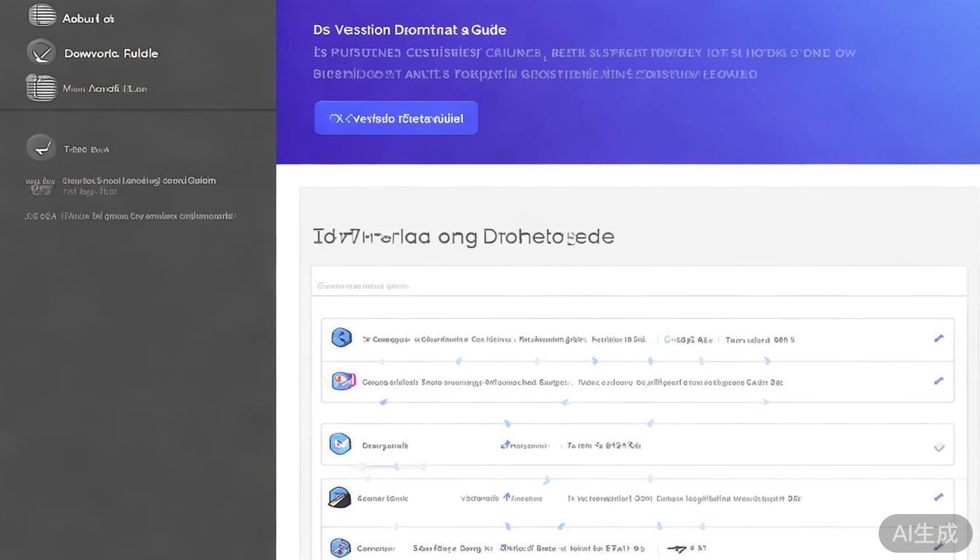The height and width of the screenshot is (560, 980).
Task: Select the T-reo Bua sidebar entry
Action: [86, 149]
